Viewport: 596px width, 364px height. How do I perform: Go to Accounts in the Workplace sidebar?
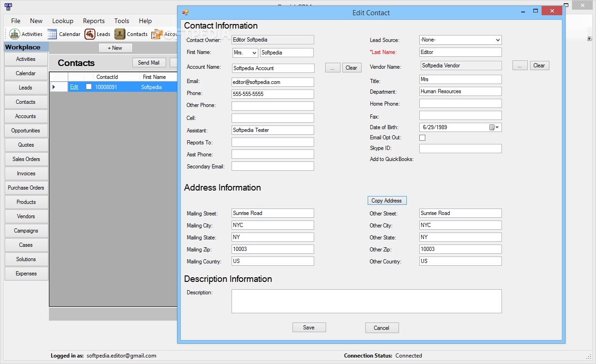click(26, 116)
